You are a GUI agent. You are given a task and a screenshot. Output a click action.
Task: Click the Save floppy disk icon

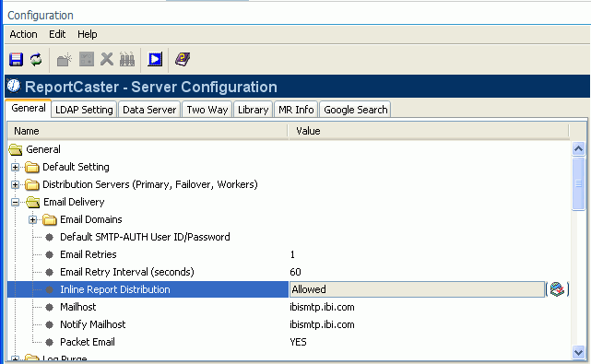[x=17, y=60]
